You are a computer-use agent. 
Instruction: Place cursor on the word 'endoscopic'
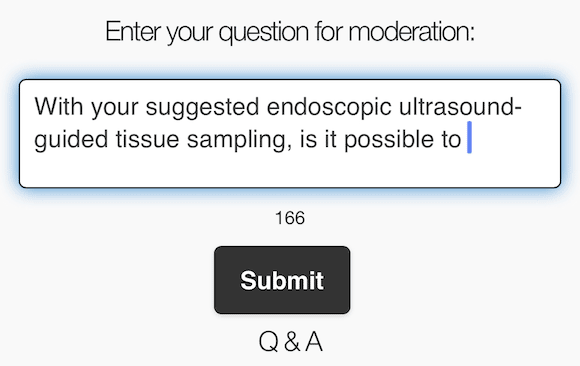click(x=329, y=107)
